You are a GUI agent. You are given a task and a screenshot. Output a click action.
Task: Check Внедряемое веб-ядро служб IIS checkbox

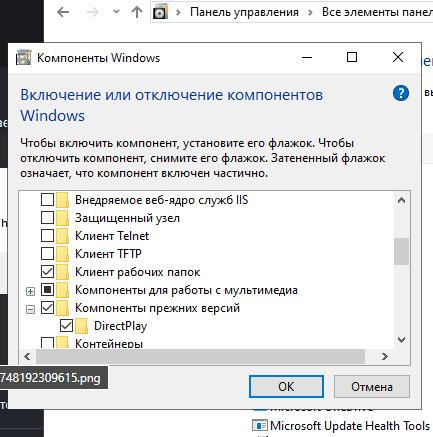click(x=47, y=200)
